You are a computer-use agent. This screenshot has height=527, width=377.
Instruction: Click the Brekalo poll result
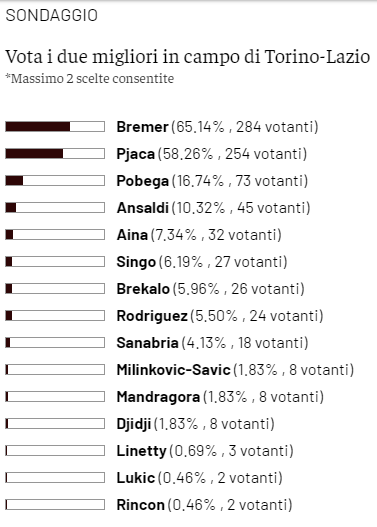211,289
